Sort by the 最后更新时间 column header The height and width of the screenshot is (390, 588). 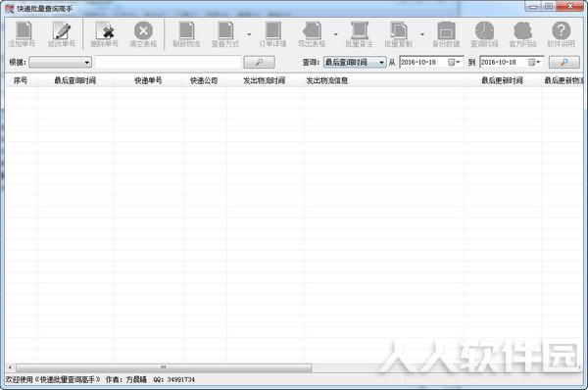503,80
